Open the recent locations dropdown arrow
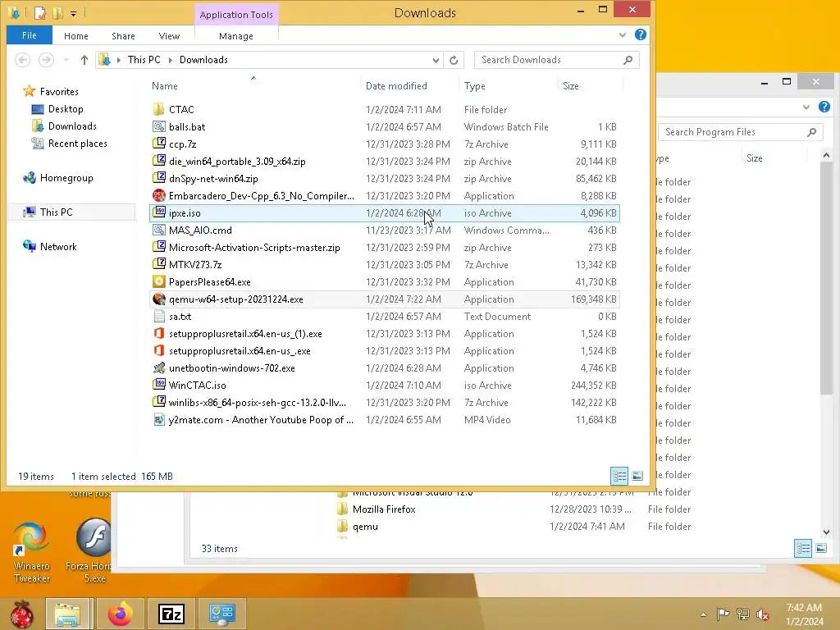Image resolution: width=840 pixels, height=630 pixels. (66, 60)
